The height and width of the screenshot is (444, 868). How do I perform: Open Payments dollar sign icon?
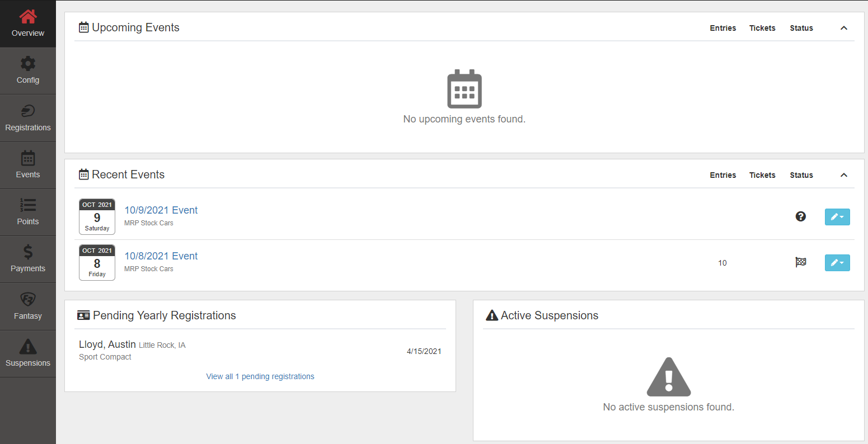tap(27, 252)
